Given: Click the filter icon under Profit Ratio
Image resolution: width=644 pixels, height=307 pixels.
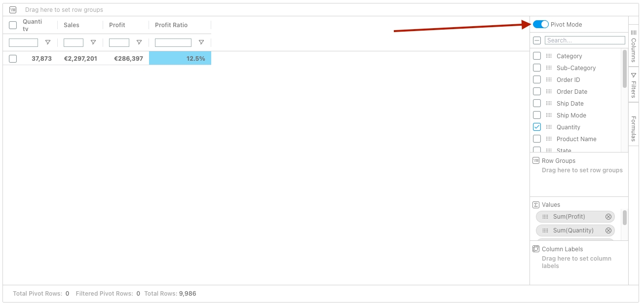Looking at the screenshot, I should pos(201,42).
